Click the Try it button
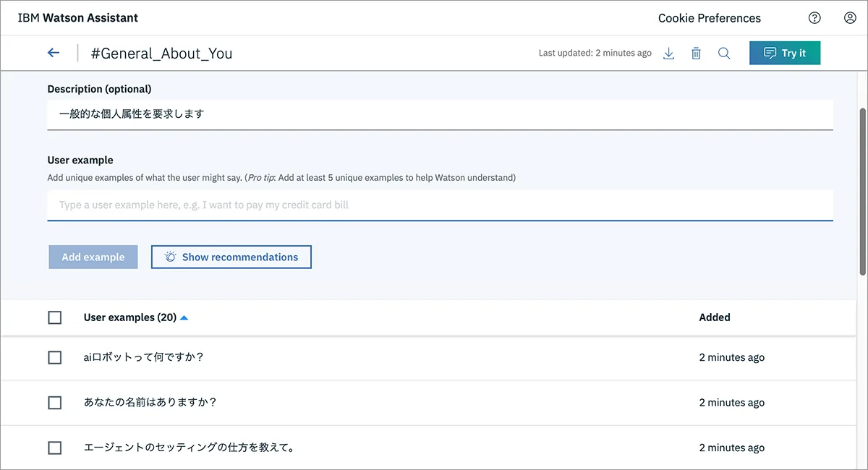 coord(785,53)
